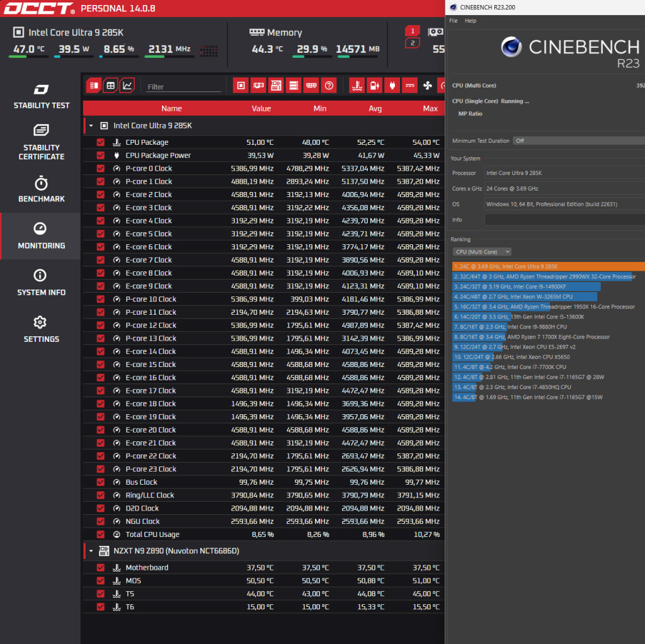The height and width of the screenshot is (644, 645).
Task: Select the NGU Clock row
Action: pyautogui.click(x=264, y=521)
